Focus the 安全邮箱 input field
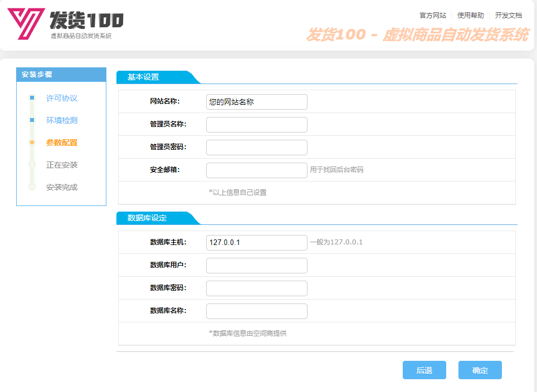 click(256, 170)
